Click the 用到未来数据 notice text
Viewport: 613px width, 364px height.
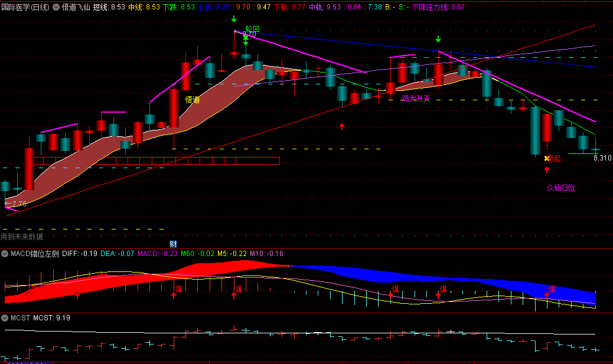pyautogui.click(x=22, y=237)
